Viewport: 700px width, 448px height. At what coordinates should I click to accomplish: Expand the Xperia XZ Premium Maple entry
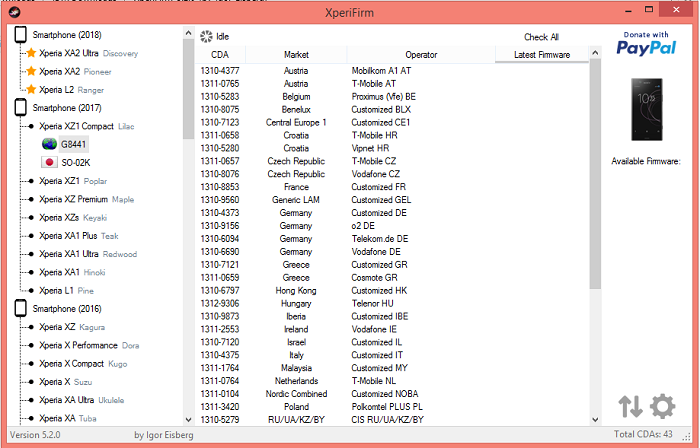click(x=72, y=199)
